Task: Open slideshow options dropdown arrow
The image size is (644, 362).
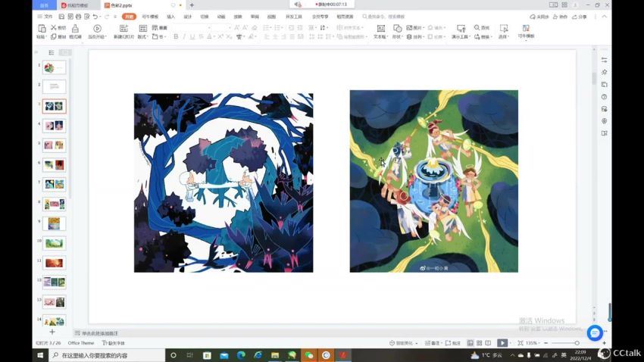Action: 511,343
